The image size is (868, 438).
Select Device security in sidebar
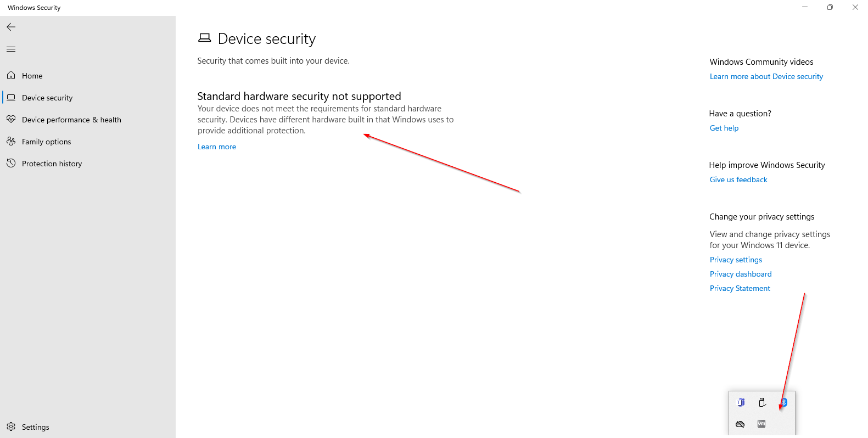pos(47,98)
